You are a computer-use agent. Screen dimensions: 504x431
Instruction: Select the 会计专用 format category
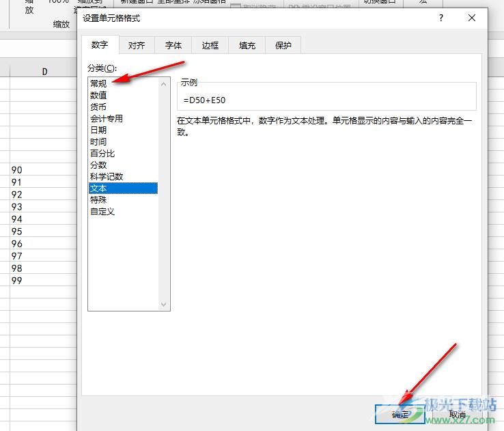pyautogui.click(x=107, y=118)
